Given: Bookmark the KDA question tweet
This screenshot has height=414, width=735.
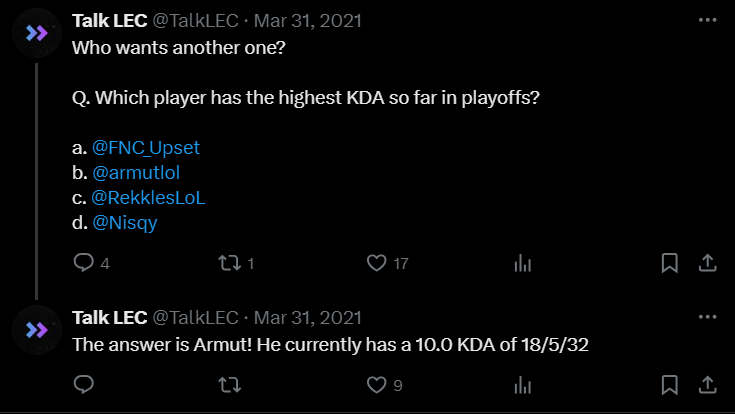Looking at the screenshot, I should (x=670, y=263).
